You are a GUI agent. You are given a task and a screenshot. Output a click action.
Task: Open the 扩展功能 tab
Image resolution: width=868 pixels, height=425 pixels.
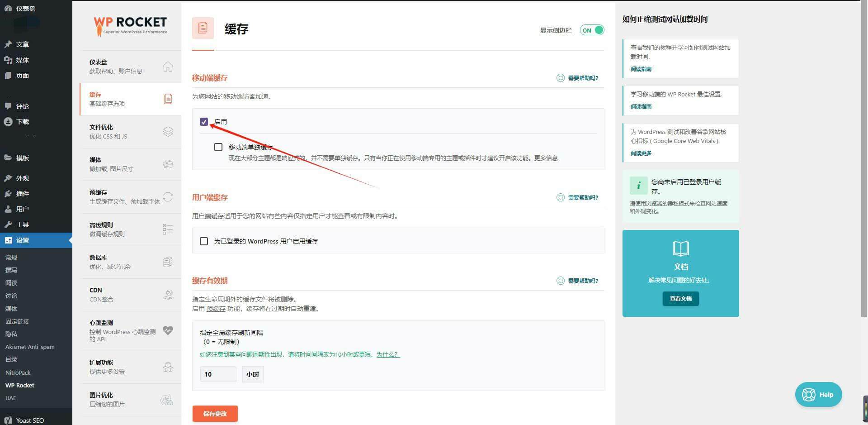tap(130, 367)
